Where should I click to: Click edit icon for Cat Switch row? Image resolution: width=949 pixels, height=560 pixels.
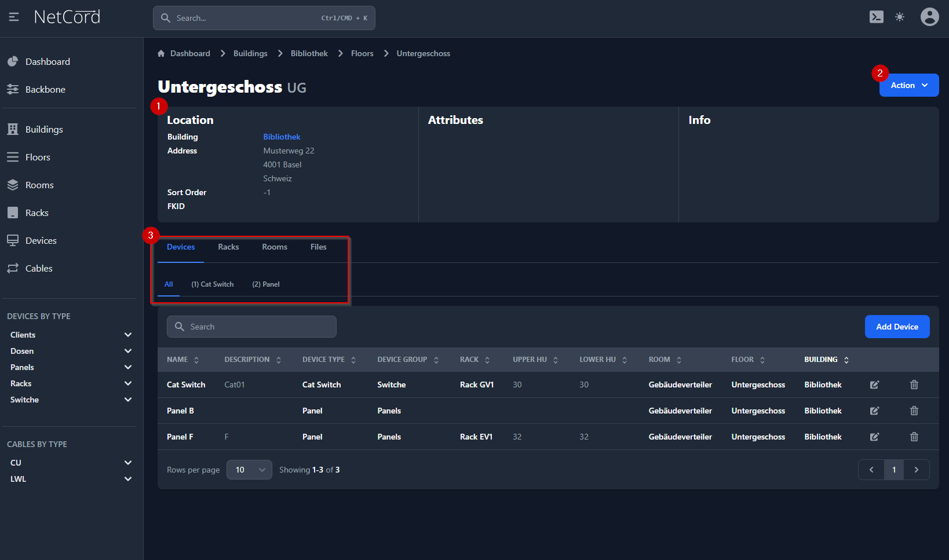click(874, 385)
